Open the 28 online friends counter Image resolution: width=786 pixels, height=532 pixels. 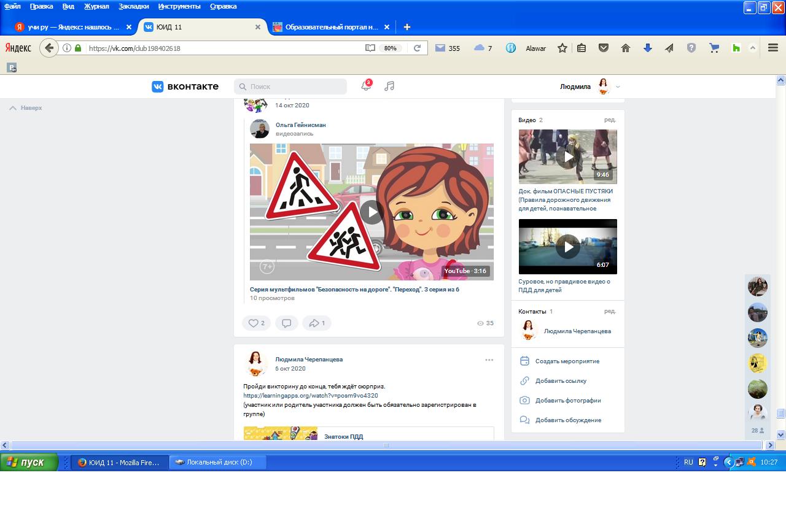click(758, 431)
